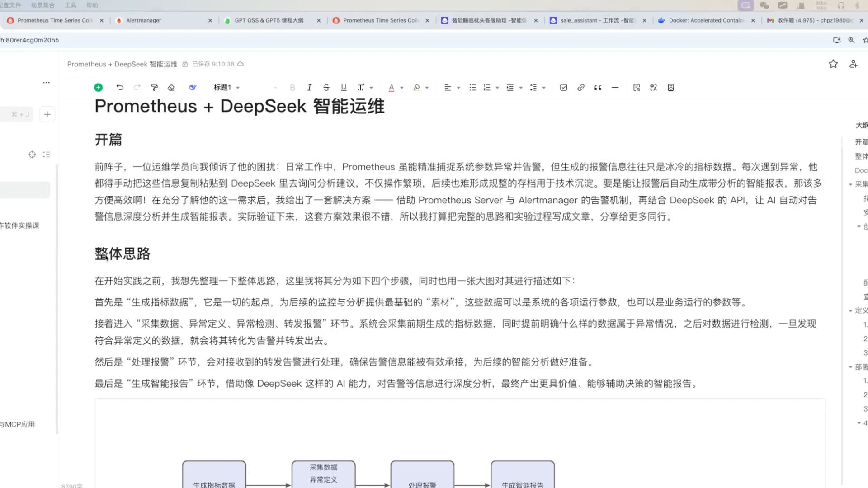The image size is (868, 488).
Task: Open the 标题1 heading style dropdown
Action: [226, 87]
